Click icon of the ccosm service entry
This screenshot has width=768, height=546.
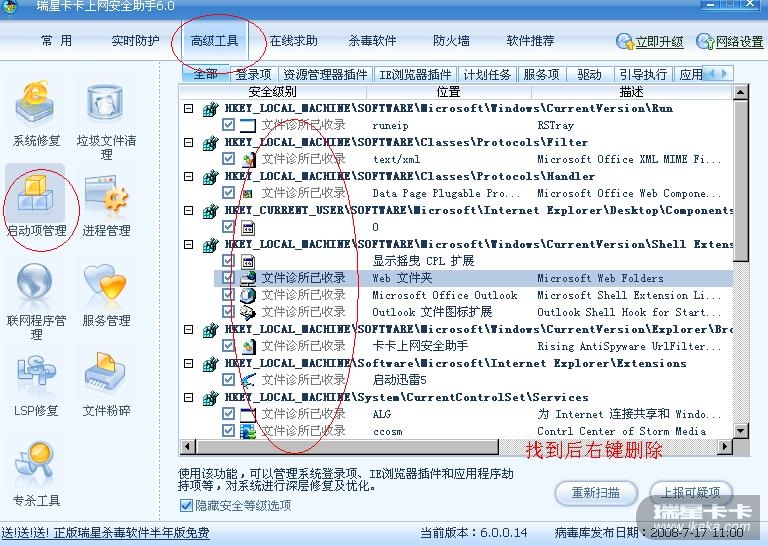pyautogui.click(x=248, y=431)
